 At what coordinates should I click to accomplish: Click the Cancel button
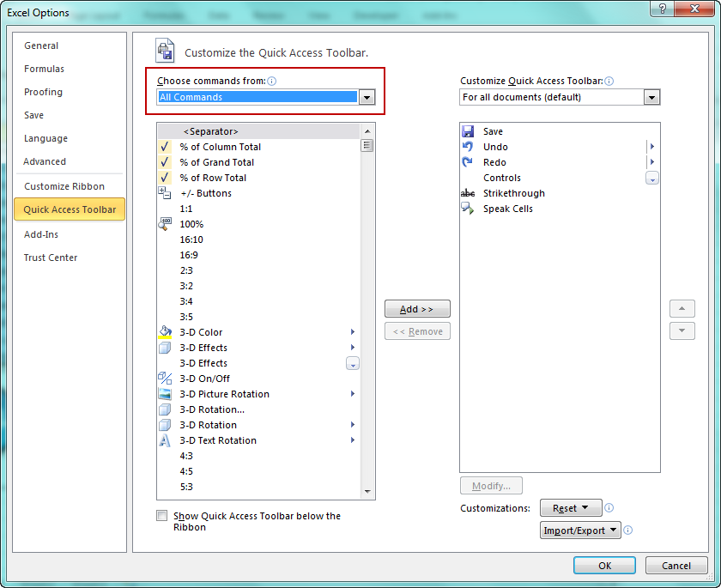(x=676, y=566)
